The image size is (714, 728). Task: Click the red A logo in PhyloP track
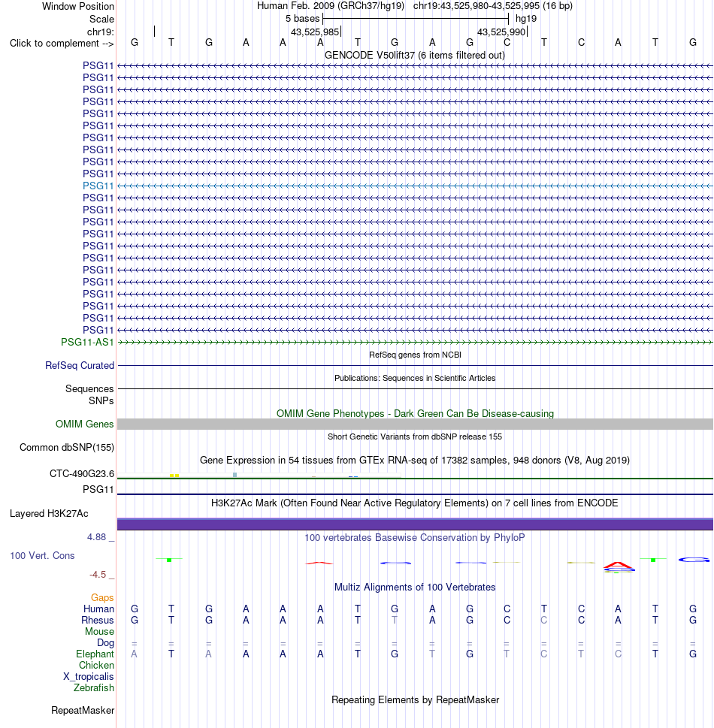pyautogui.click(x=619, y=565)
